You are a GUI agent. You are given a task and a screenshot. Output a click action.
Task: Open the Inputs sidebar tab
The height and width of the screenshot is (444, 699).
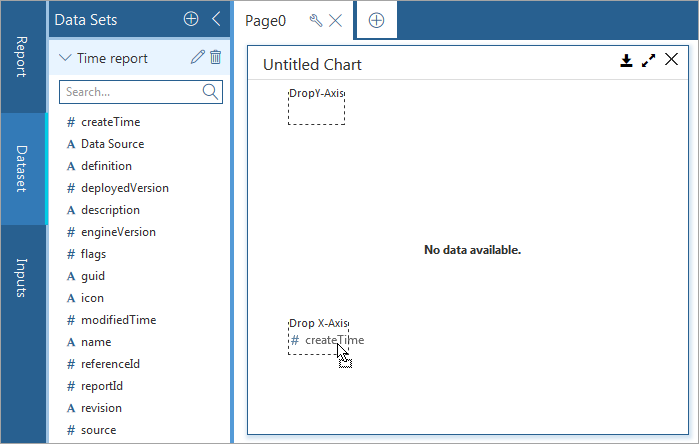coord(22,278)
